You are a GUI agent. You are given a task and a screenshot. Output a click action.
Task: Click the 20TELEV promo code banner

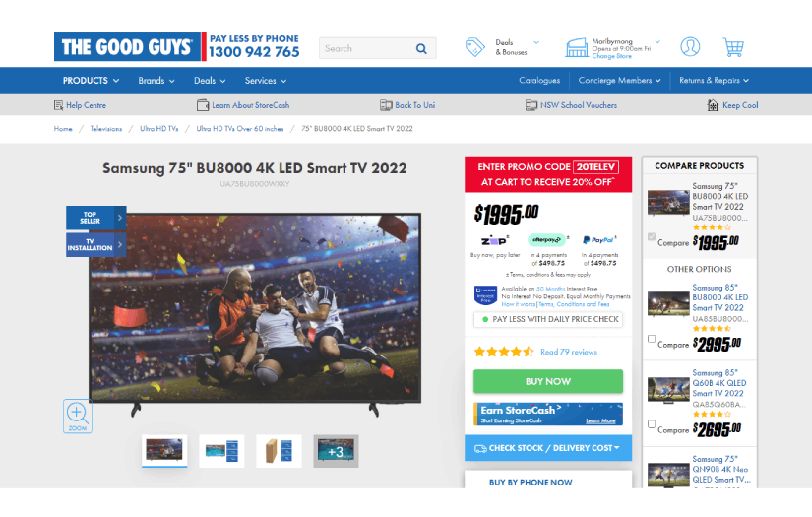coord(548,174)
